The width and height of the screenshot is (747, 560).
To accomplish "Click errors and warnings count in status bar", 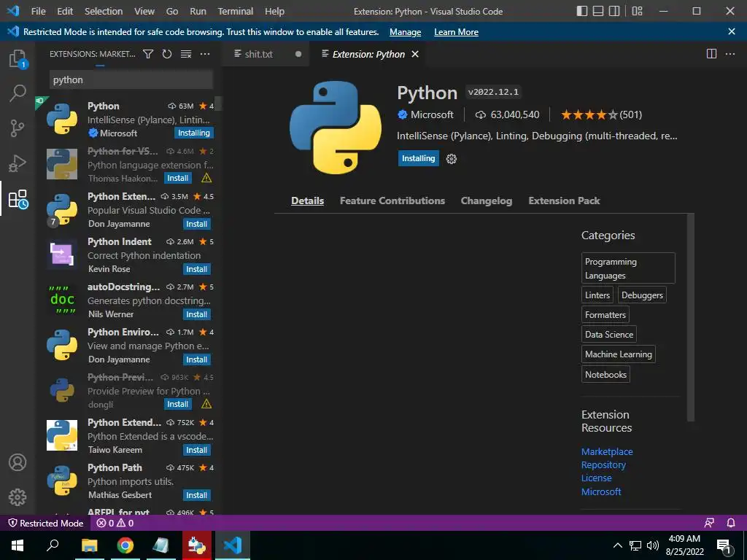I will [x=115, y=523].
